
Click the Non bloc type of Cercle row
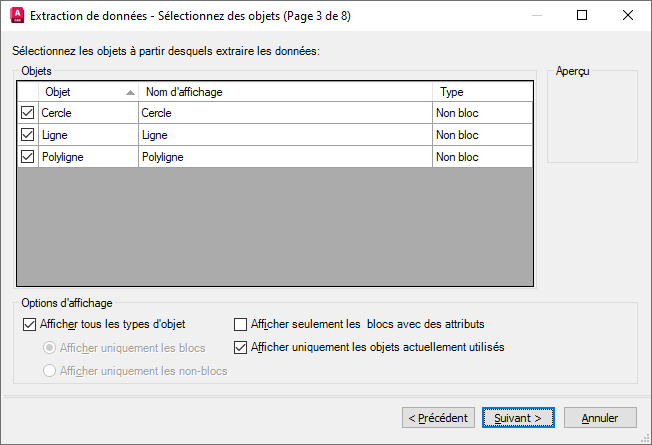[482, 113]
